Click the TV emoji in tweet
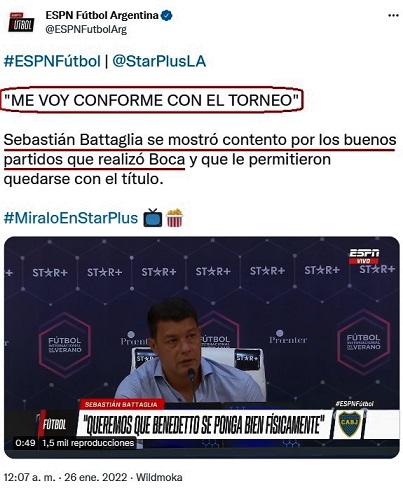Screen dimensions: 403x495 click(x=153, y=218)
